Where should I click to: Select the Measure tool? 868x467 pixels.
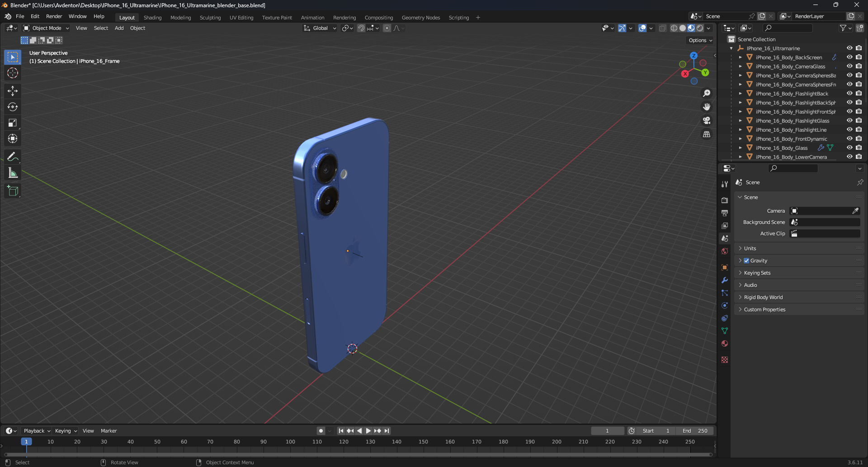(13, 173)
